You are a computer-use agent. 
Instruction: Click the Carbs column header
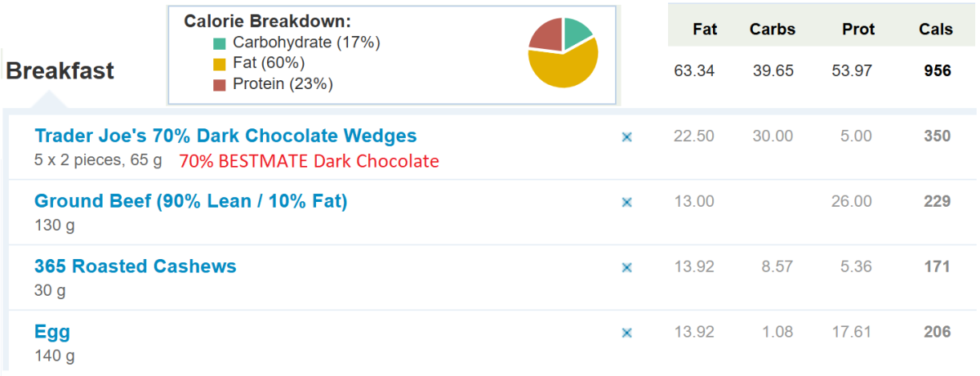(772, 29)
